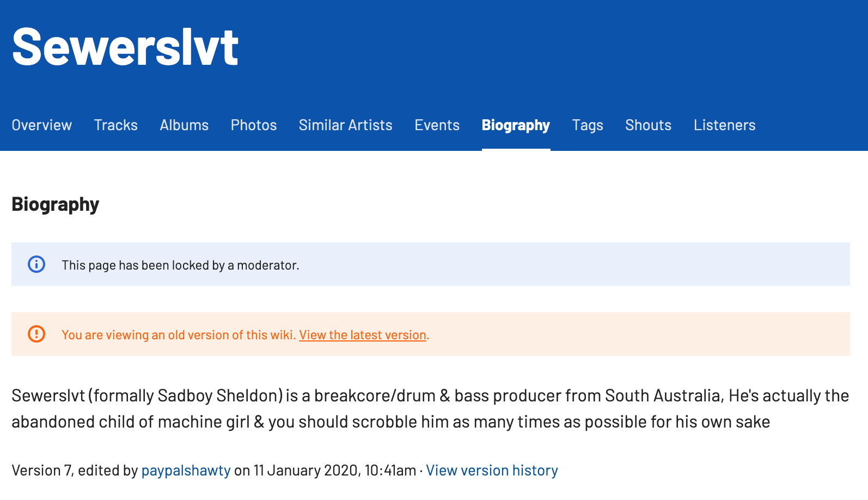Click the orange warning icon in old version notice
Viewport: 868px width, 500px height.
click(36, 334)
